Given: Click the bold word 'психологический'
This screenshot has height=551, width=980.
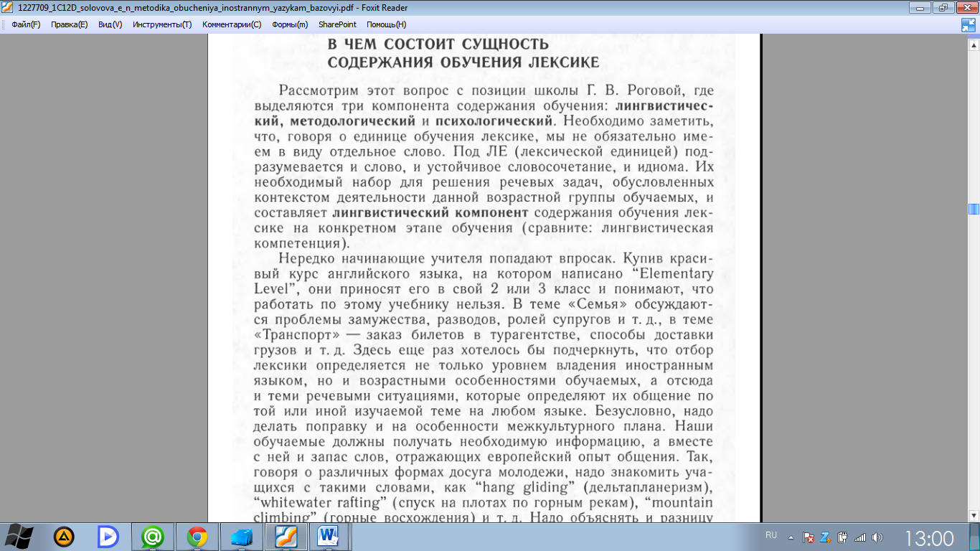Looking at the screenshot, I should [496, 120].
